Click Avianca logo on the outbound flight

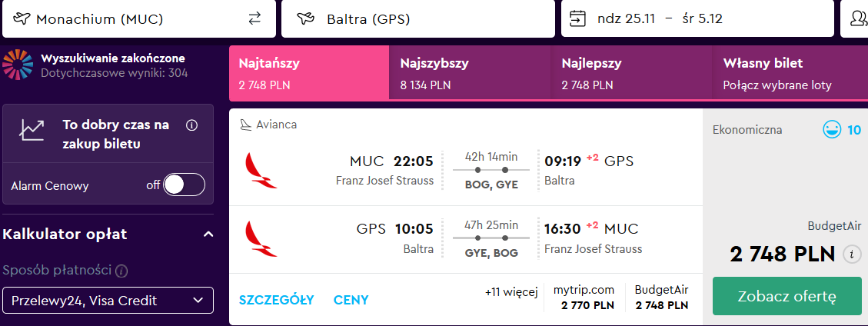(261, 171)
